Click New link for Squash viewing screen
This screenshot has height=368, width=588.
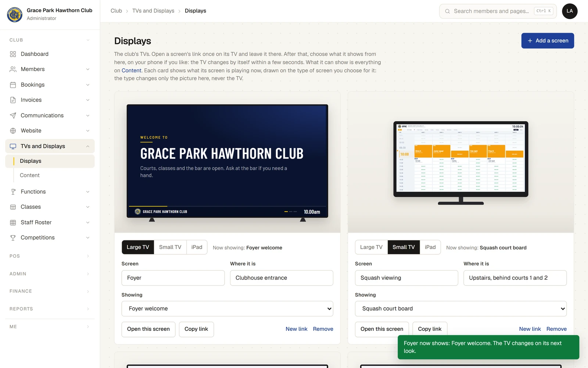click(x=530, y=329)
